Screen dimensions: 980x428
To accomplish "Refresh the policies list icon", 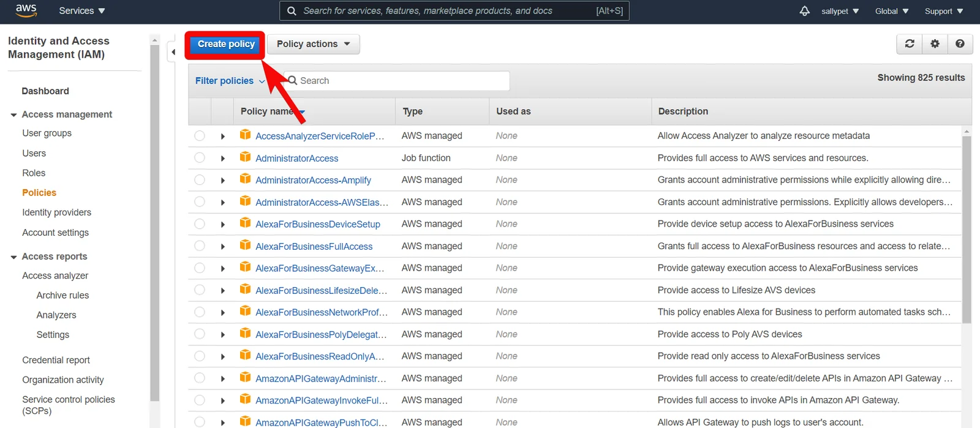I will pyautogui.click(x=910, y=43).
